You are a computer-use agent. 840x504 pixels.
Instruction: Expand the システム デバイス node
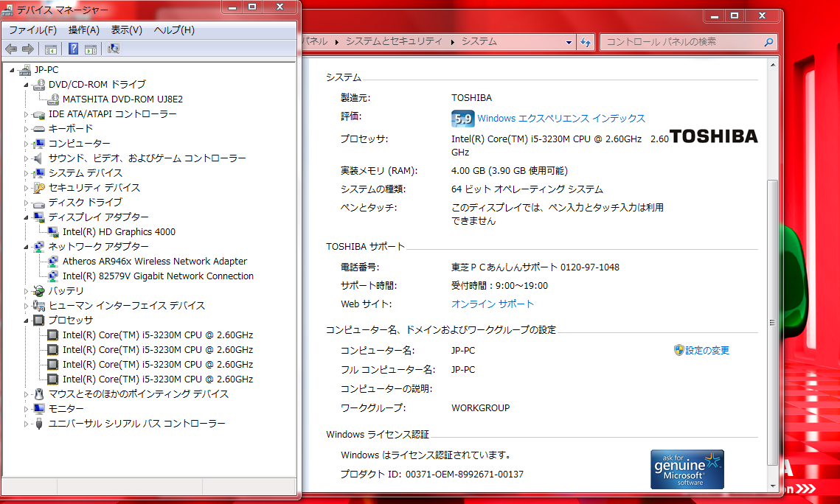click(x=26, y=173)
